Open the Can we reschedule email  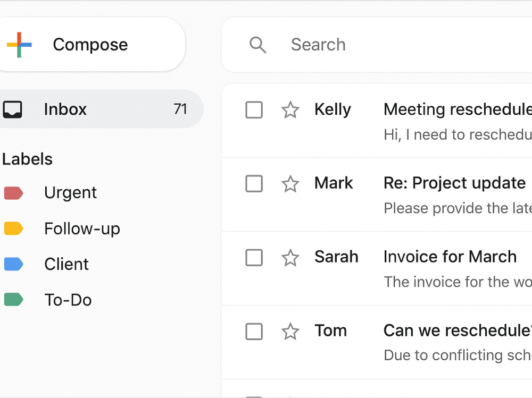[458, 331]
